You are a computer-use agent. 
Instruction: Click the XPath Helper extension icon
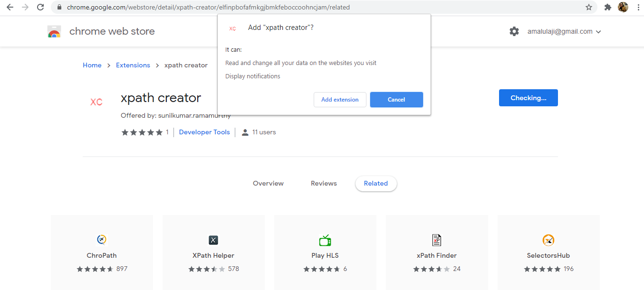coord(213,240)
